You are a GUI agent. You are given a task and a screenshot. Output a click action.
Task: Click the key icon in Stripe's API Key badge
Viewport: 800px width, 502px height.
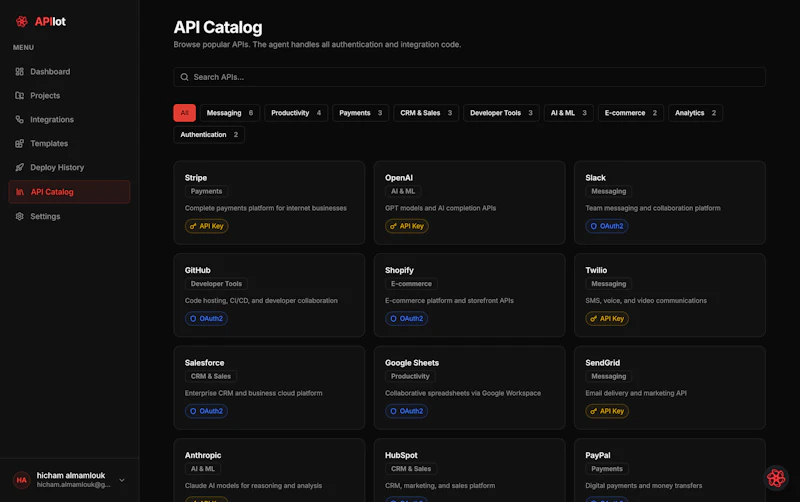[x=193, y=226]
